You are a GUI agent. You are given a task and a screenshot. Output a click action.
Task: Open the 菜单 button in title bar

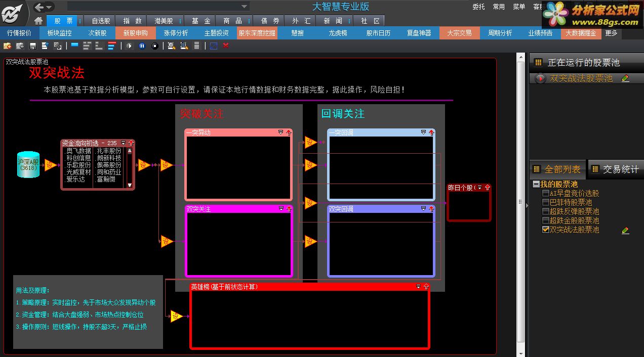pyautogui.click(x=519, y=7)
